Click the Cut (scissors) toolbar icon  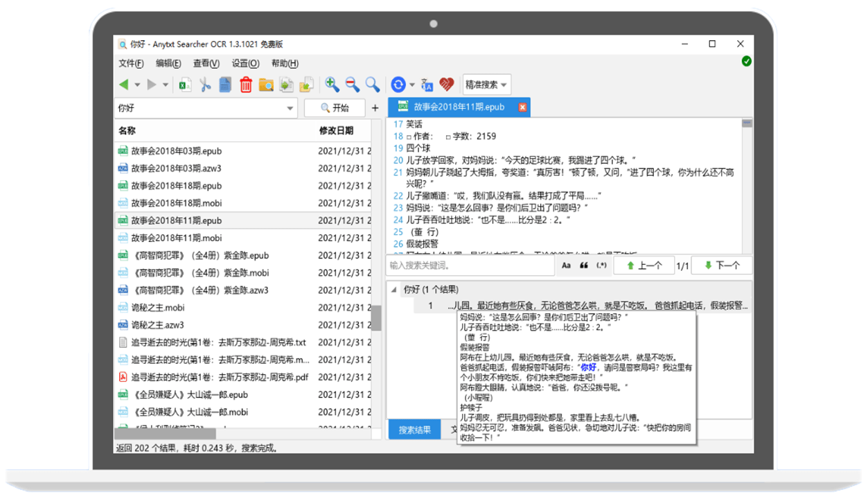pyautogui.click(x=205, y=85)
